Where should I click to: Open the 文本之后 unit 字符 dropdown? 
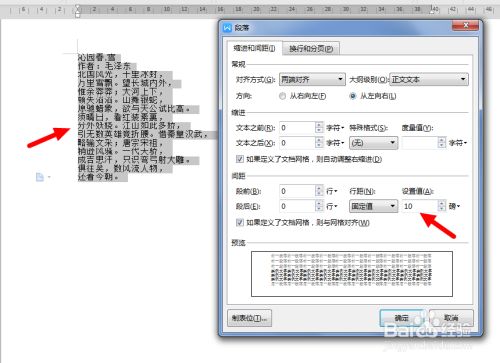[x=335, y=143]
